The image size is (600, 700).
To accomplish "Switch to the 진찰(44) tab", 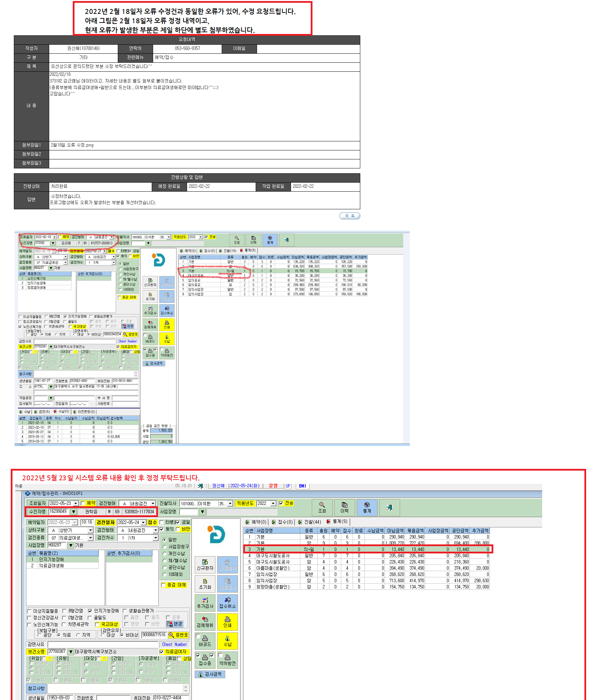I will click(310, 522).
